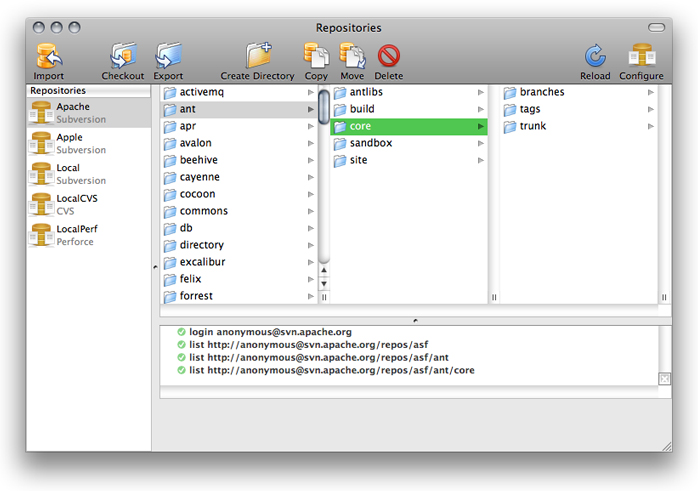
Task: Select the Apple Subversion repository
Action: (80, 143)
